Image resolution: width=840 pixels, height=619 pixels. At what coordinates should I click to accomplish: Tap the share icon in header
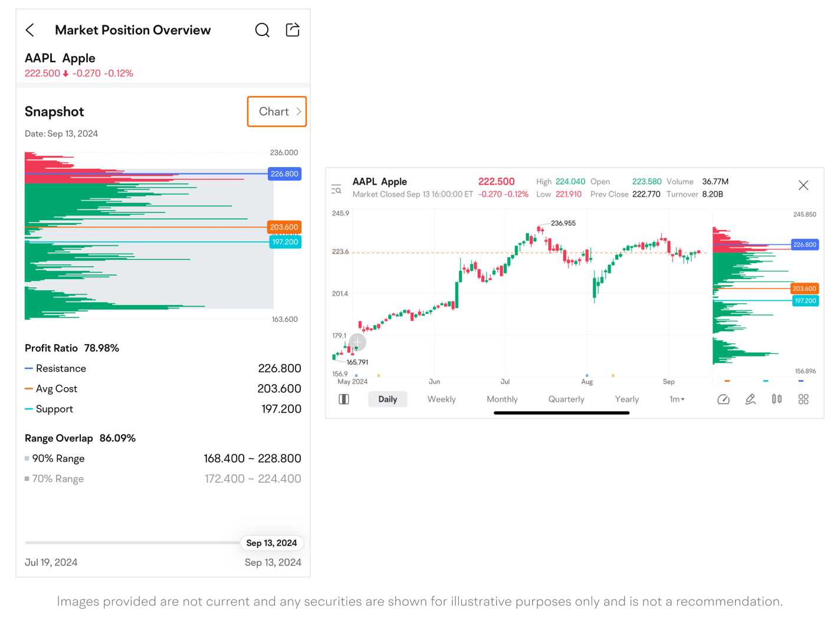point(293,30)
